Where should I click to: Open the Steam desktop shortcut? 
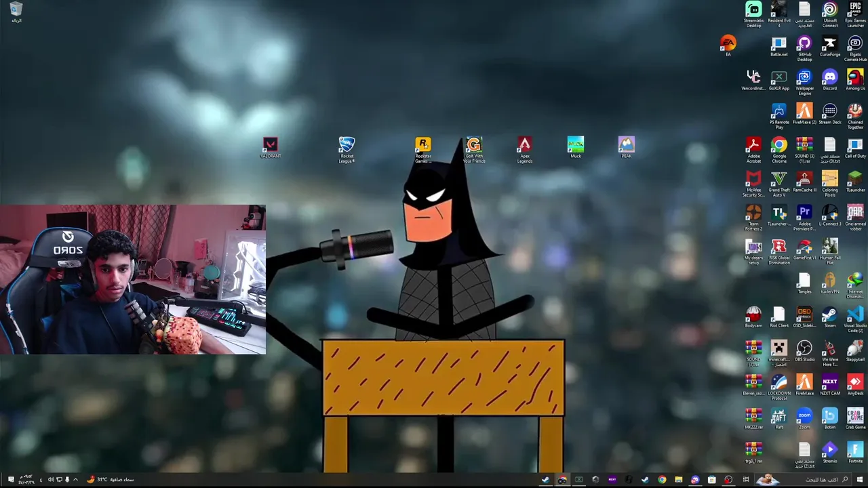[830, 317]
